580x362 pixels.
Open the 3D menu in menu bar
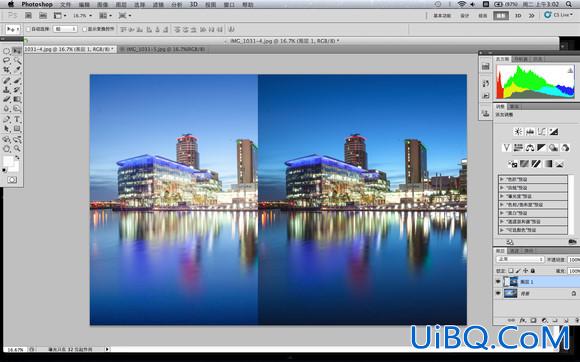click(x=193, y=4)
